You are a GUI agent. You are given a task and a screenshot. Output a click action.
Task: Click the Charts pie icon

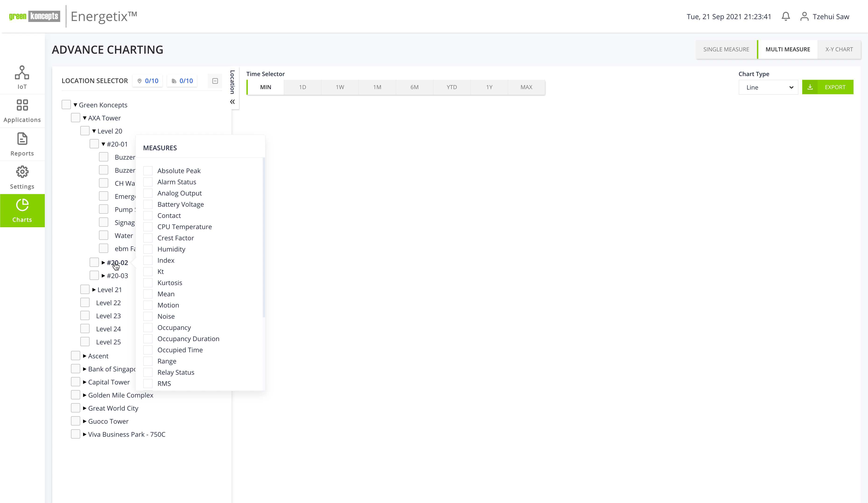[x=22, y=205]
